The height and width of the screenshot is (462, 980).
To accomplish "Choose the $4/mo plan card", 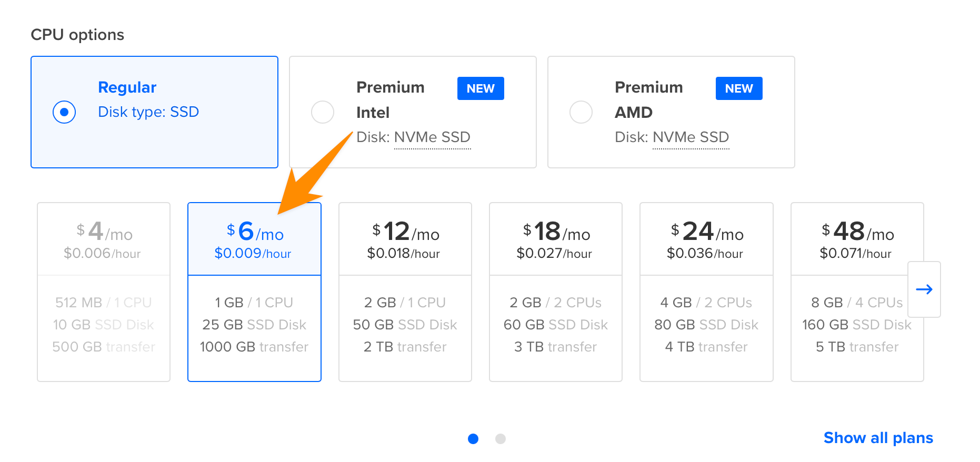I will tap(104, 292).
